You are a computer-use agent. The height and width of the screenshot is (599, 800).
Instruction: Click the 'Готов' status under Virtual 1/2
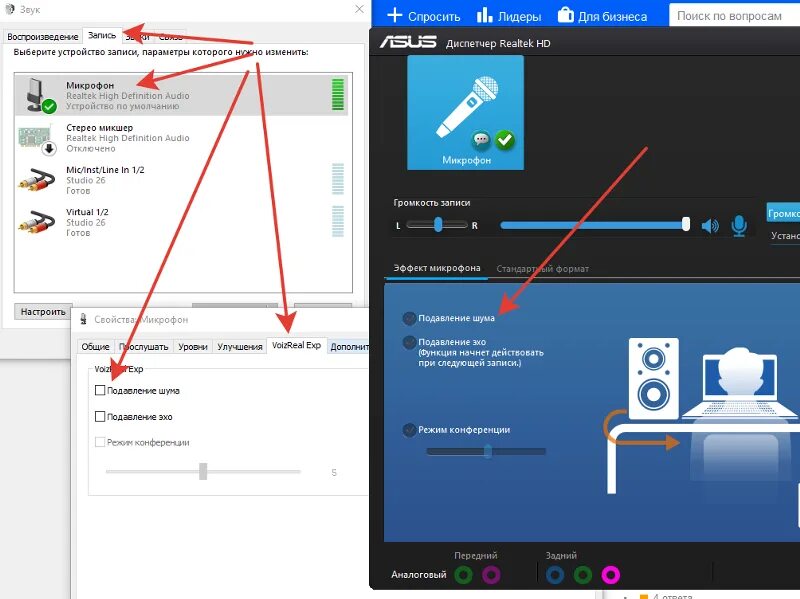click(x=78, y=233)
